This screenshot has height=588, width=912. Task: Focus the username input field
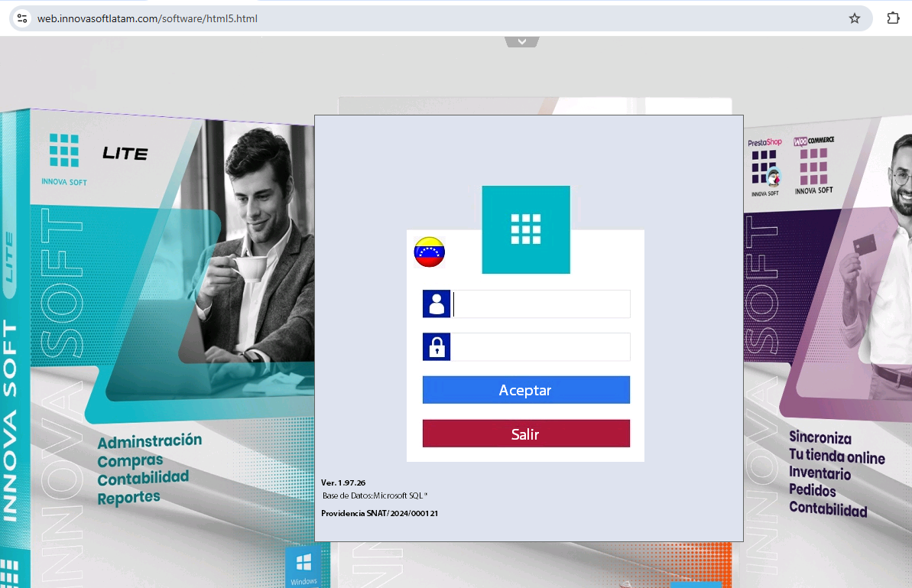(x=541, y=304)
